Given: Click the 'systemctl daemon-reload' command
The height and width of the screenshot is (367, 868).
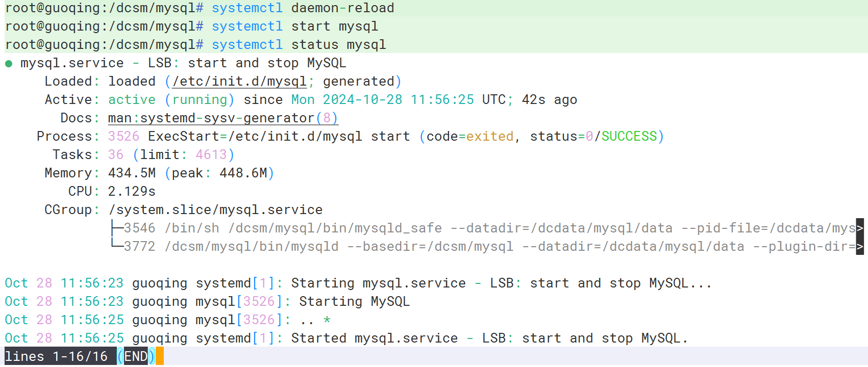Looking at the screenshot, I should point(303,8).
